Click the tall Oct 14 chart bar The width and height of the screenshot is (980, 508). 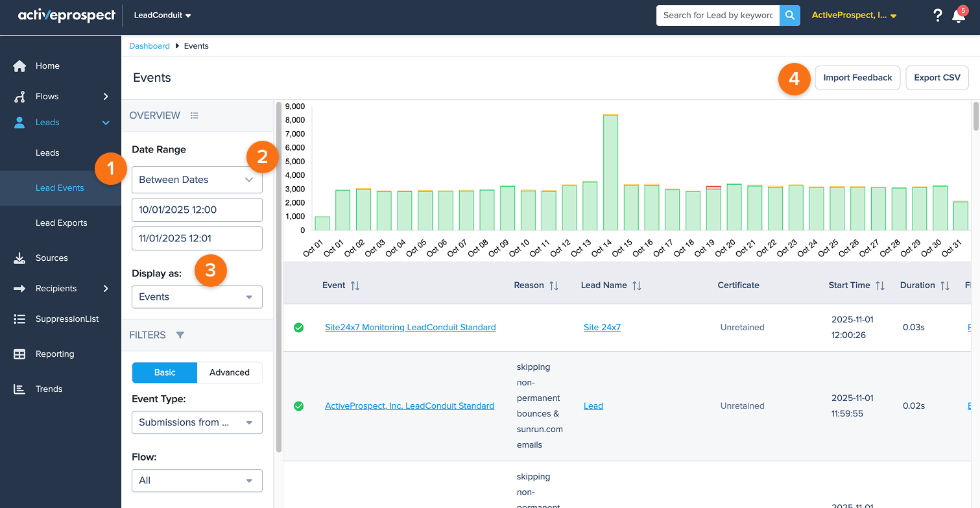click(x=610, y=173)
